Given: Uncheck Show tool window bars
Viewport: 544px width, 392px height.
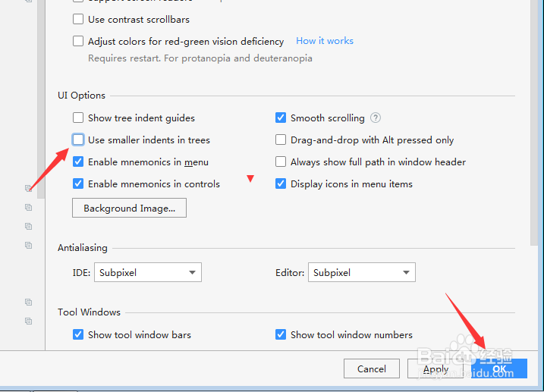Looking at the screenshot, I should coord(78,334).
